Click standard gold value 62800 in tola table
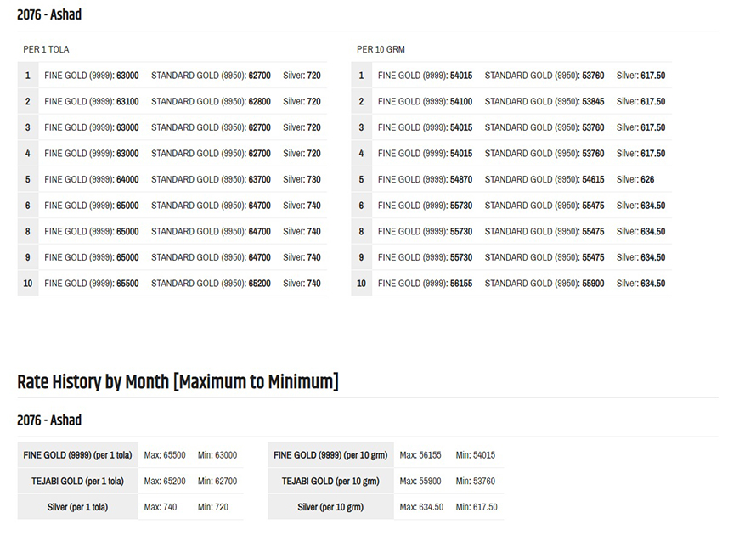This screenshot has width=756, height=535. (259, 101)
